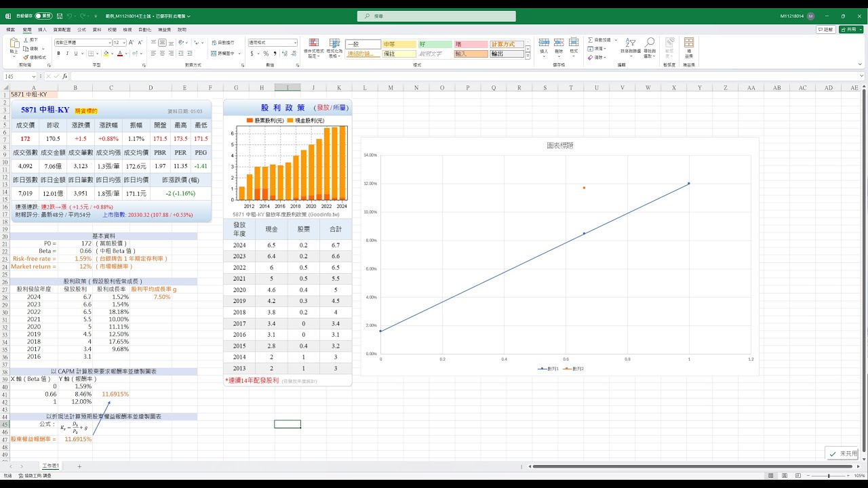Open the font name combo box
This screenshot has height=488, width=868.
[x=83, y=43]
